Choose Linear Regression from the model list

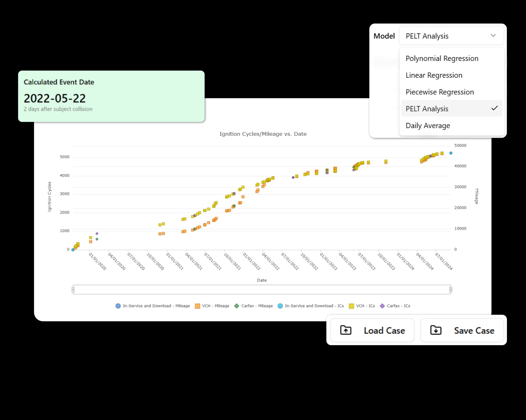click(x=434, y=75)
